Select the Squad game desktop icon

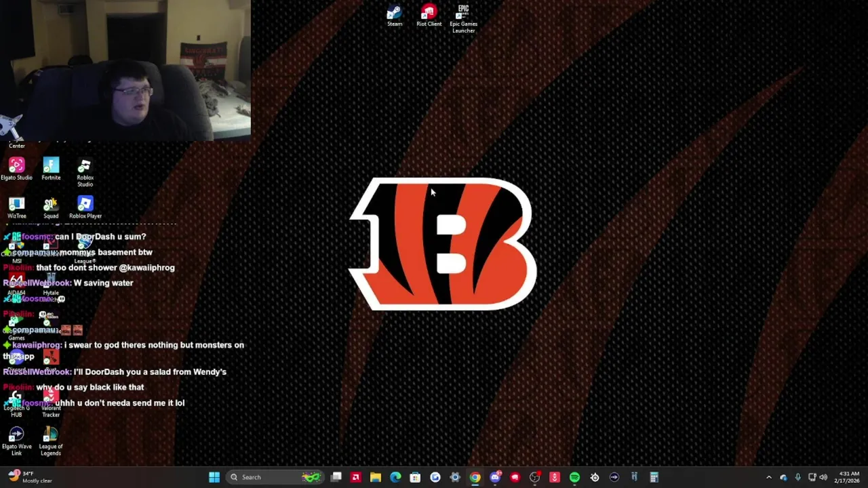click(x=51, y=208)
